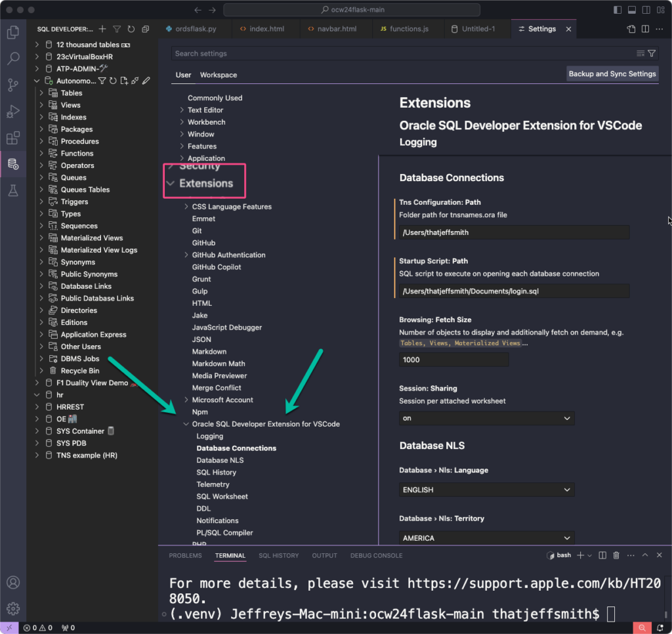Select the SQL Developer database icon

pyautogui.click(x=13, y=164)
